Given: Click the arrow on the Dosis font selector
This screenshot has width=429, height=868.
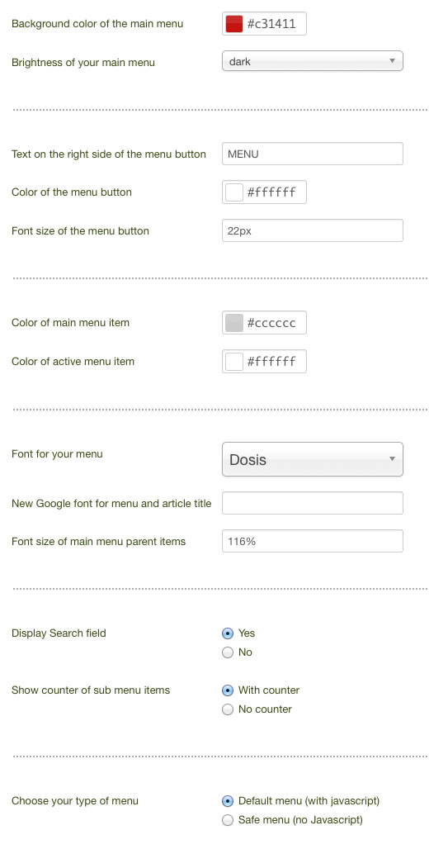Looking at the screenshot, I should (392, 459).
